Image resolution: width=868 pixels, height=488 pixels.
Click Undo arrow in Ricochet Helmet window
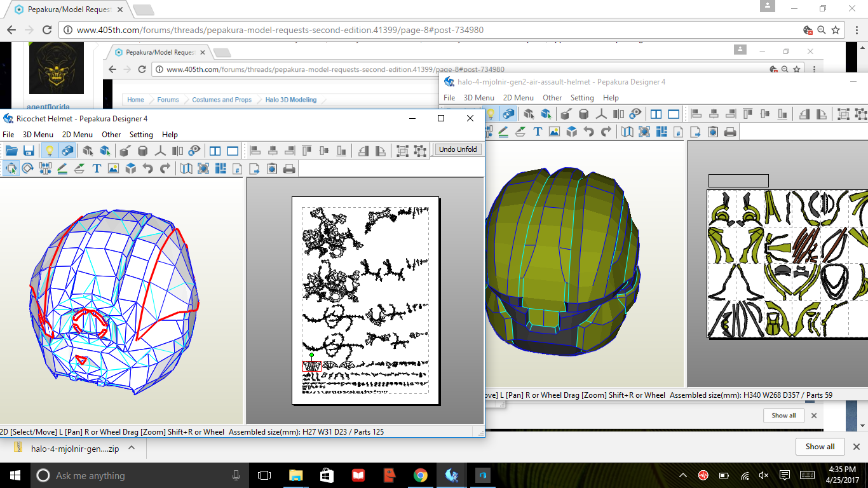click(x=148, y=168)
